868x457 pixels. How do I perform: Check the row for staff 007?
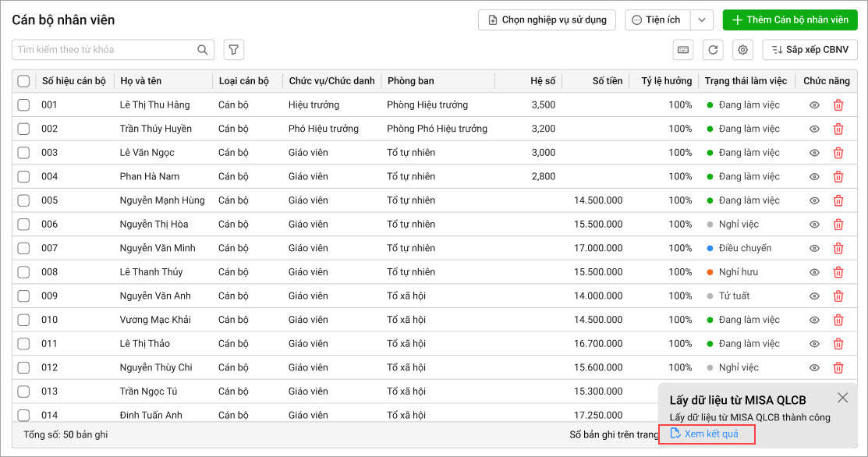click(23, 248)
